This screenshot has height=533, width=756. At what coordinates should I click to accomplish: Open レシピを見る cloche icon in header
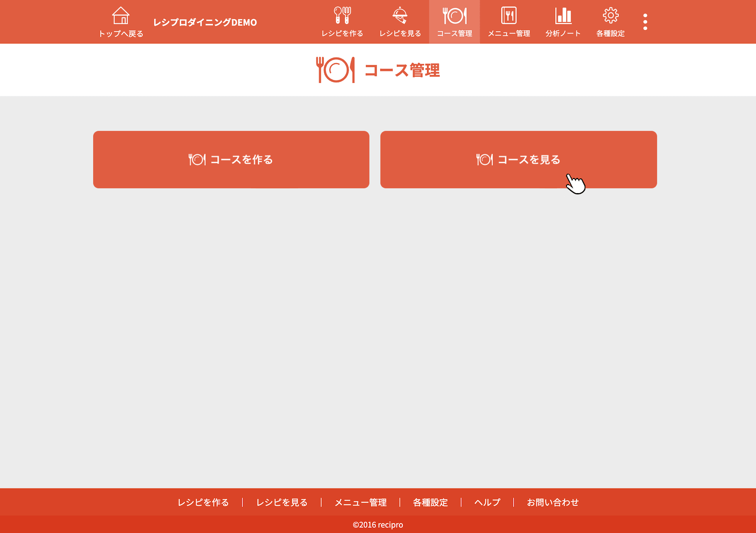coord(400,17)
